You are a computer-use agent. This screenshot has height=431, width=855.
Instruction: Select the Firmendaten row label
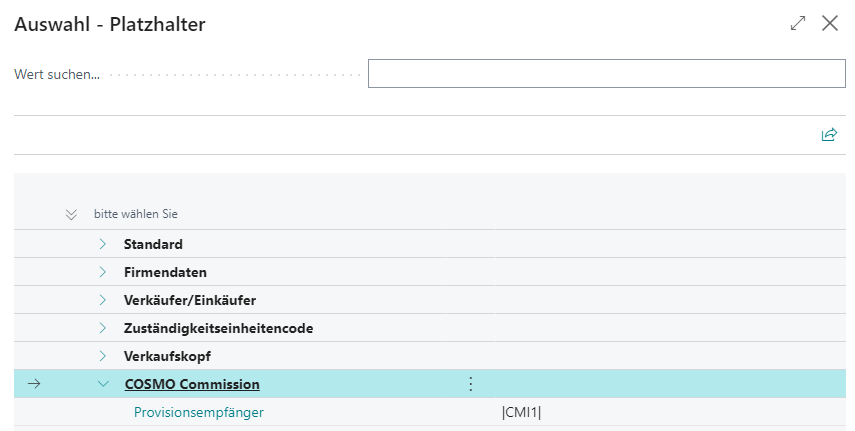(165, 272)
